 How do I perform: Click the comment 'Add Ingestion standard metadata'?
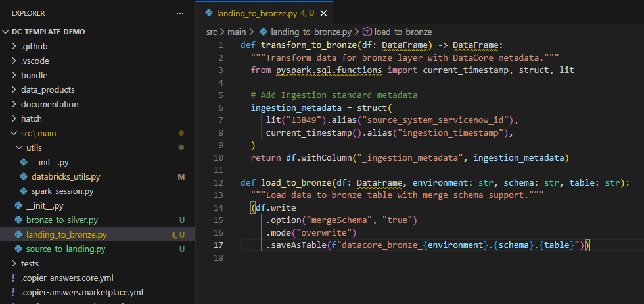334,95
